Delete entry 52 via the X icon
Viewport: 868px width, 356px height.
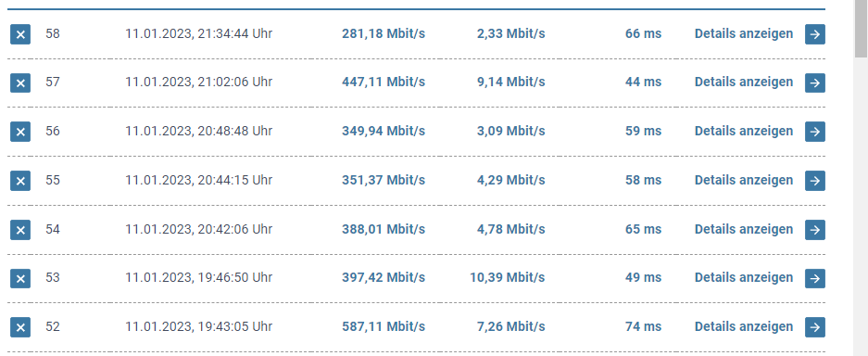pyautogui.click(x=20, y=327)
